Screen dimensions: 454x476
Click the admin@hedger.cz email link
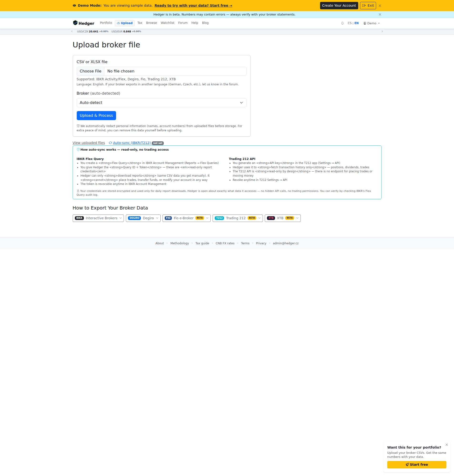[x=286, y=243]
